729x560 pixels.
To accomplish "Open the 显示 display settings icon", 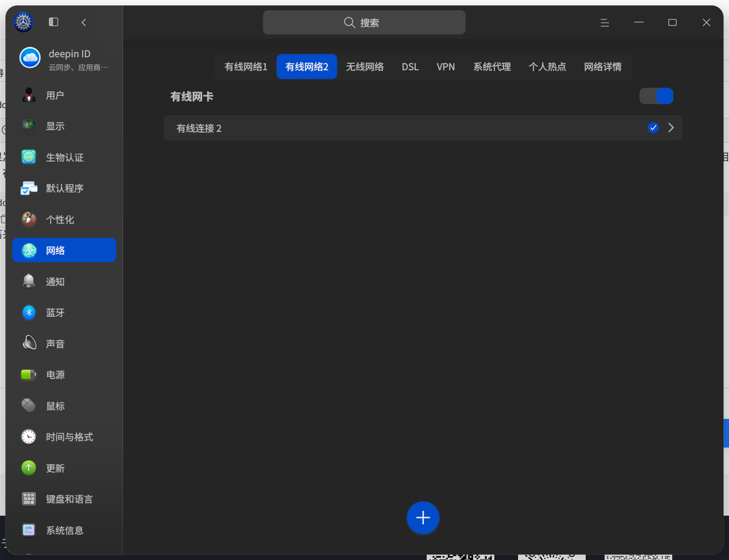I will click(29, 126).
